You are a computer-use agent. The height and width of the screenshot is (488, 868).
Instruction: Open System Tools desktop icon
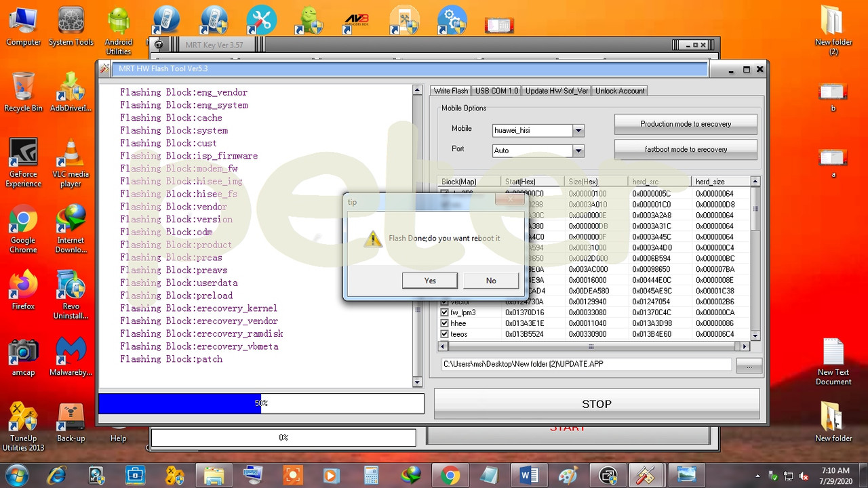71,27
